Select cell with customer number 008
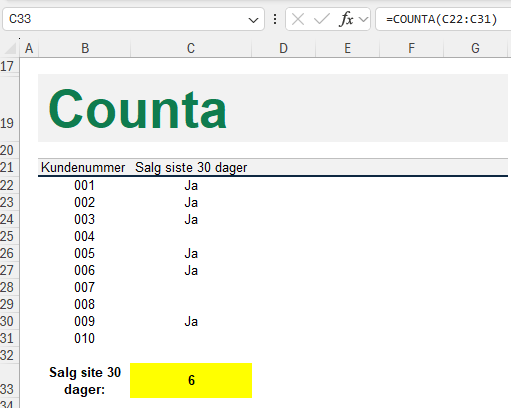Screen dimensions: 511x408 click(85, 304)
